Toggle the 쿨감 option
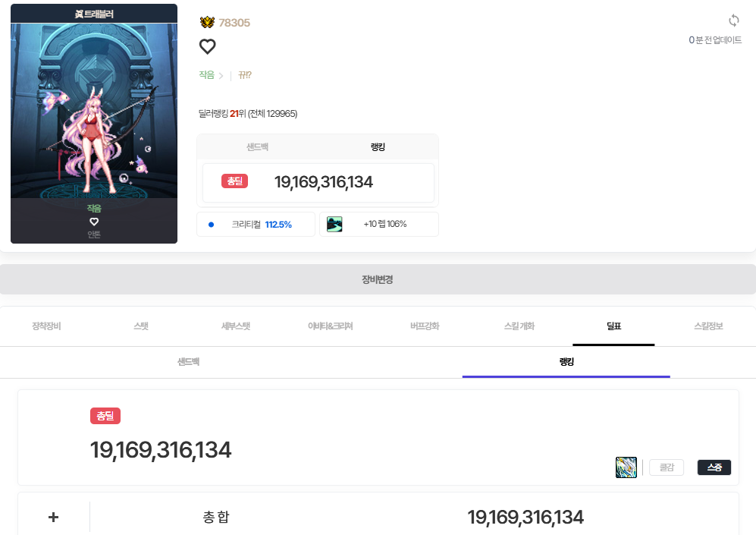Viewport: 756px width, 535px height. point(667,467)
